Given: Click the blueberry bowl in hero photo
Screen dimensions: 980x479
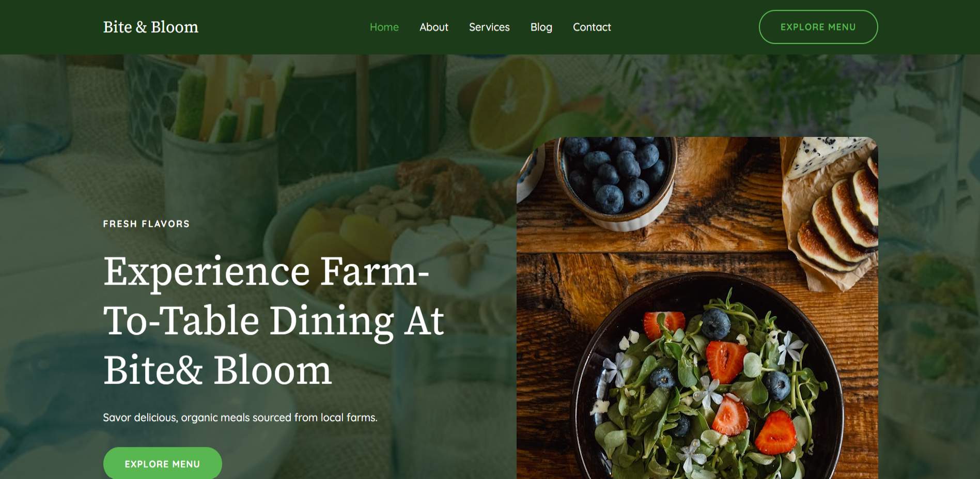Looking at the screenshot, I should [616, 178].
